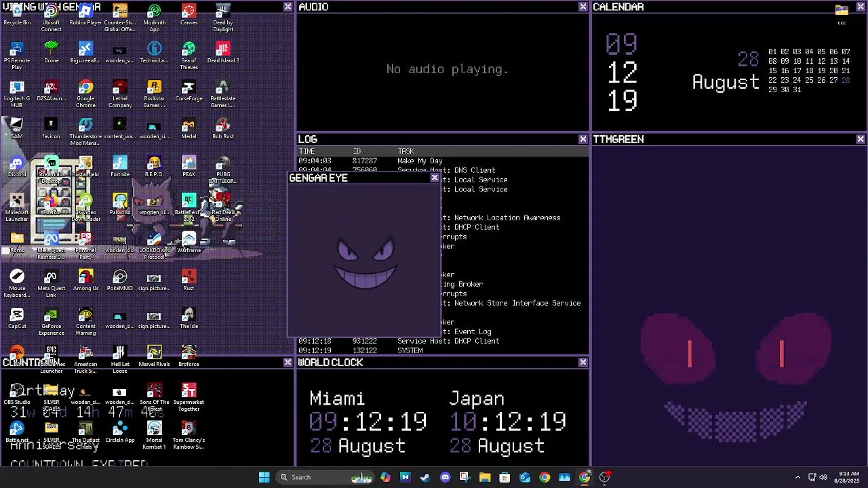Select the Bob Rust desktop icon
This screenshot has height=488, width=868.
click(x=222, y=129)
